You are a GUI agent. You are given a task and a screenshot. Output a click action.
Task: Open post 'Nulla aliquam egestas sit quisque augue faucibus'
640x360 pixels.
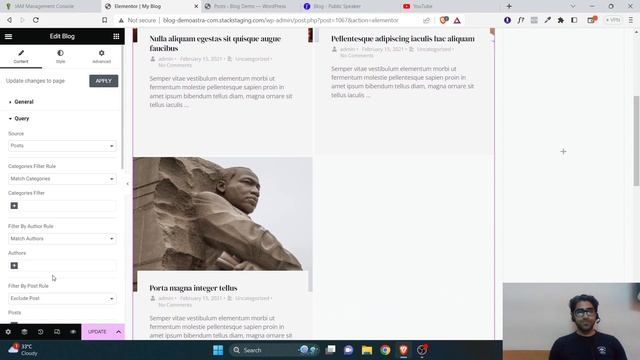coord(215,43)
